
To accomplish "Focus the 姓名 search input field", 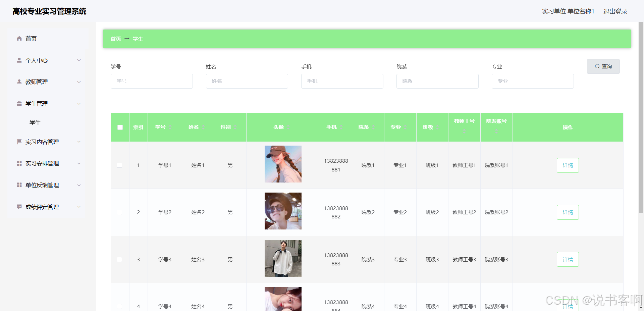I will pyautogui.click(x=247, y=81).
